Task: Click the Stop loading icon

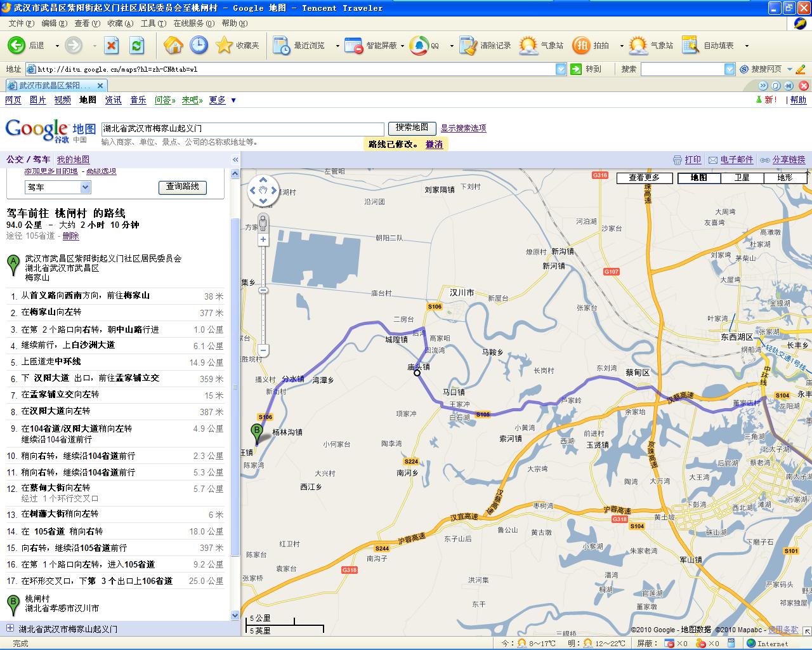Action: pos(112,45)
